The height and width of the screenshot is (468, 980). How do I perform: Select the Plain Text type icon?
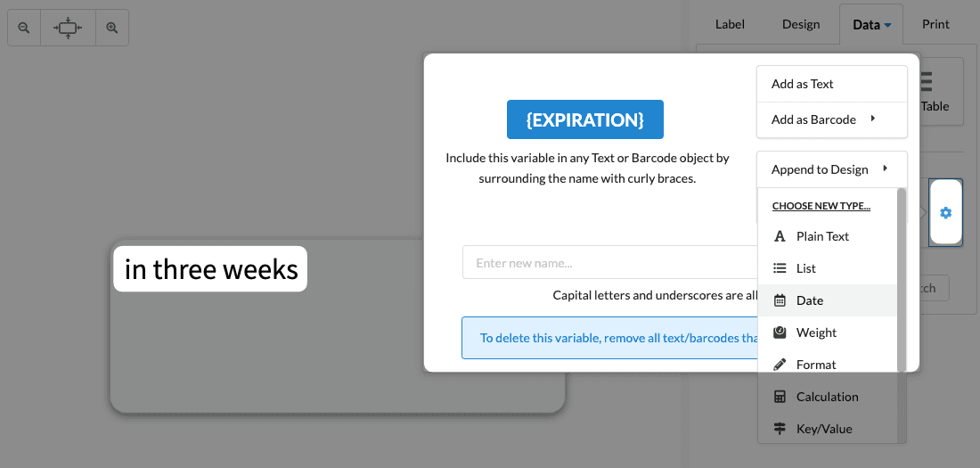pyautogui.click(x=780, y=236)
